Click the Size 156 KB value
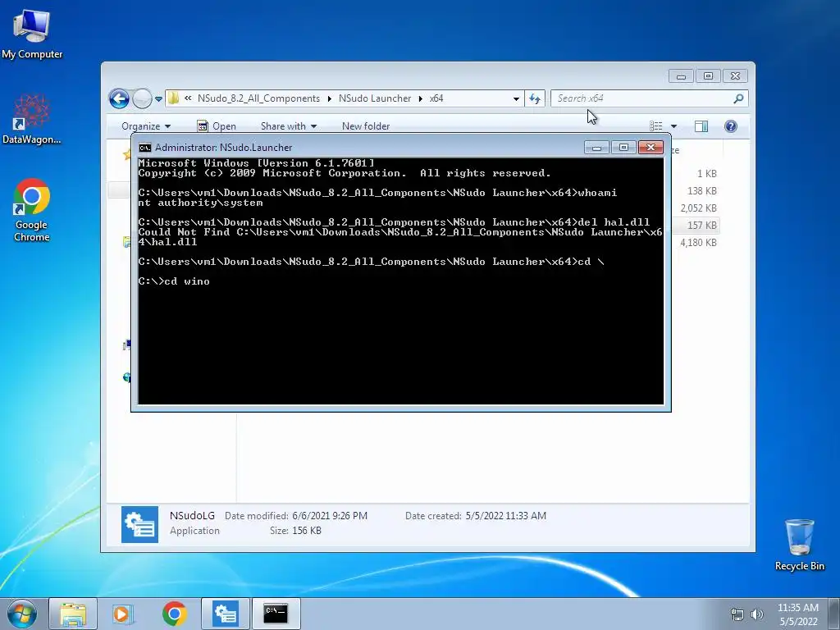Viewport: 840px width, 630px height. 307,531
